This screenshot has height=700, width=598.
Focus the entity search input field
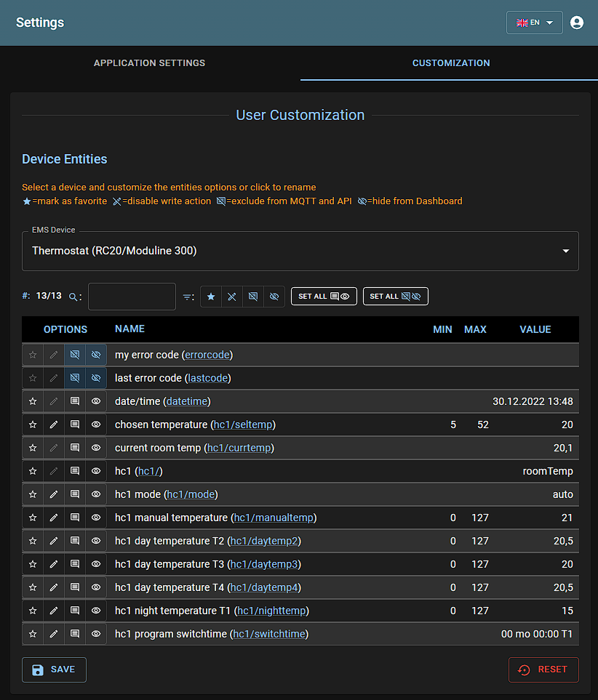coord(132,297)
